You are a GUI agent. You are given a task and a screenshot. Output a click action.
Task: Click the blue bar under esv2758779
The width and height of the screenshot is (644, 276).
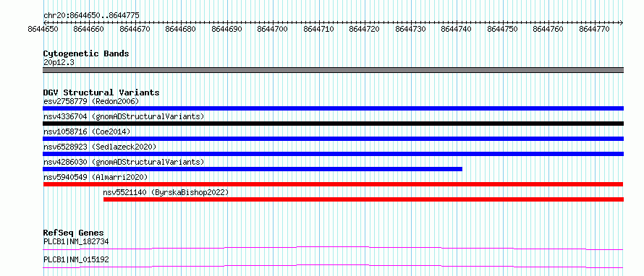pyautogui.click(x=333, y=108)
